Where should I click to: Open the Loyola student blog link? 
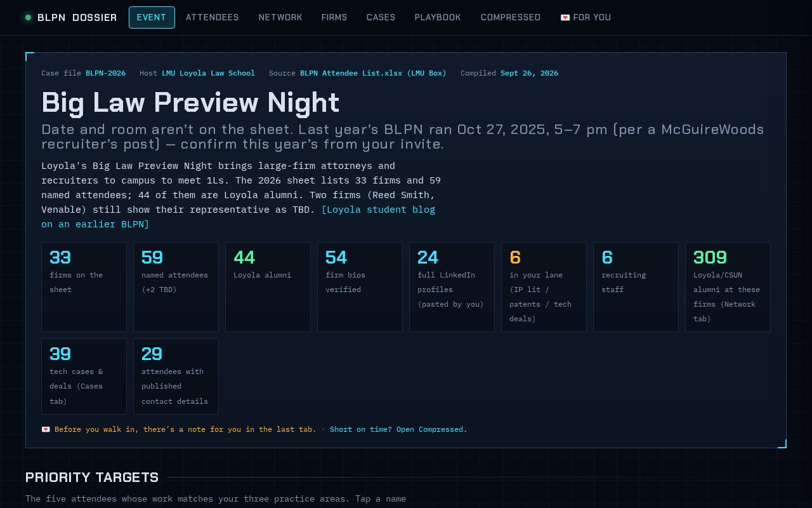239,217
